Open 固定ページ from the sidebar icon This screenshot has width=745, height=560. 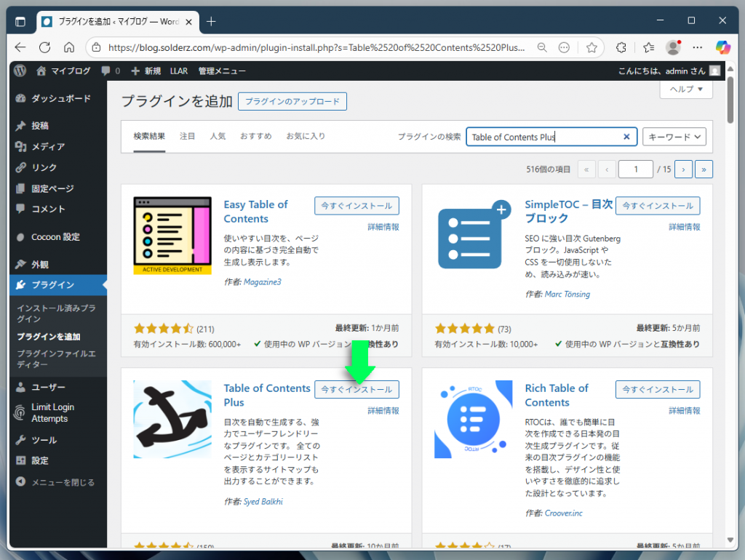pos(21,189)
